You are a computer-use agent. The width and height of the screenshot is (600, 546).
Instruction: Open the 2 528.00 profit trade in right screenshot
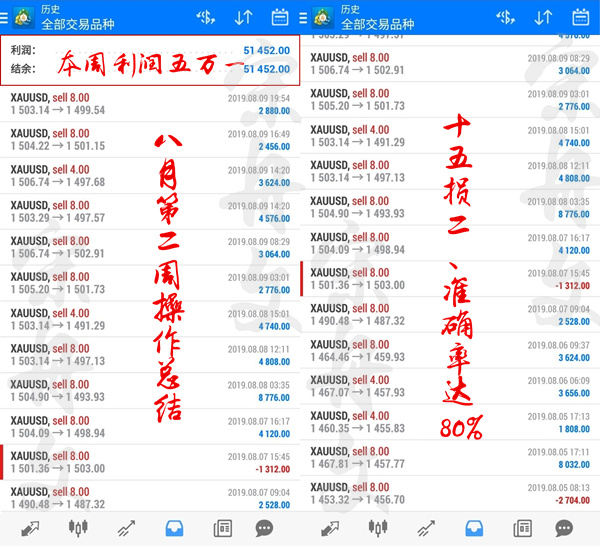(x=450, y=315)
